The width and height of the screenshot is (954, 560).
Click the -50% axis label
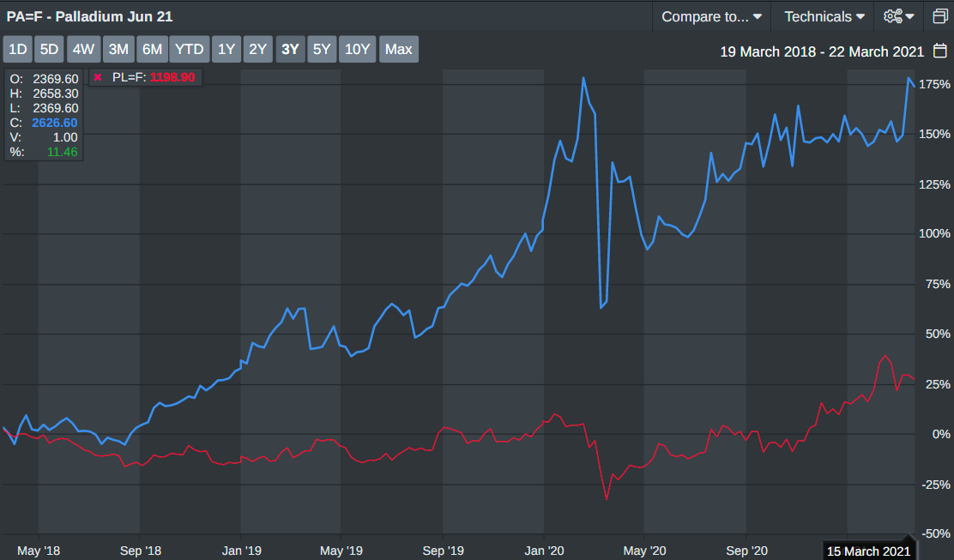point(934,534)
